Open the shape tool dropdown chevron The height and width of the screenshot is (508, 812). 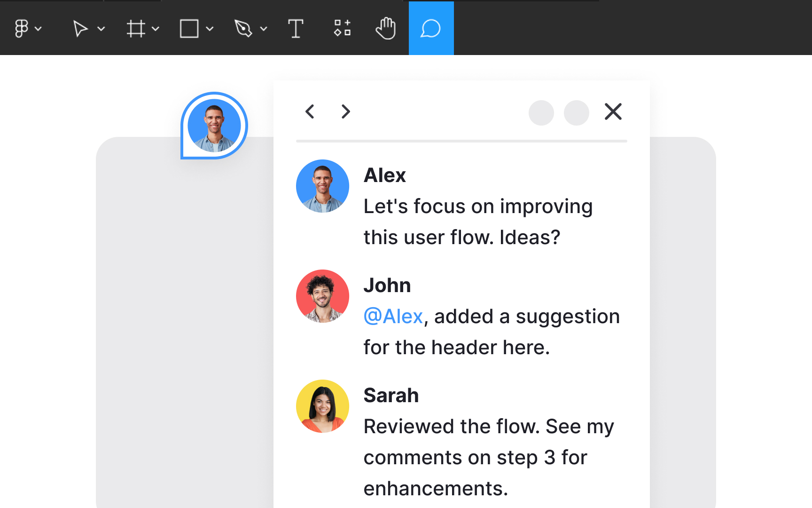pyautogui.click(x=210, y=29)
